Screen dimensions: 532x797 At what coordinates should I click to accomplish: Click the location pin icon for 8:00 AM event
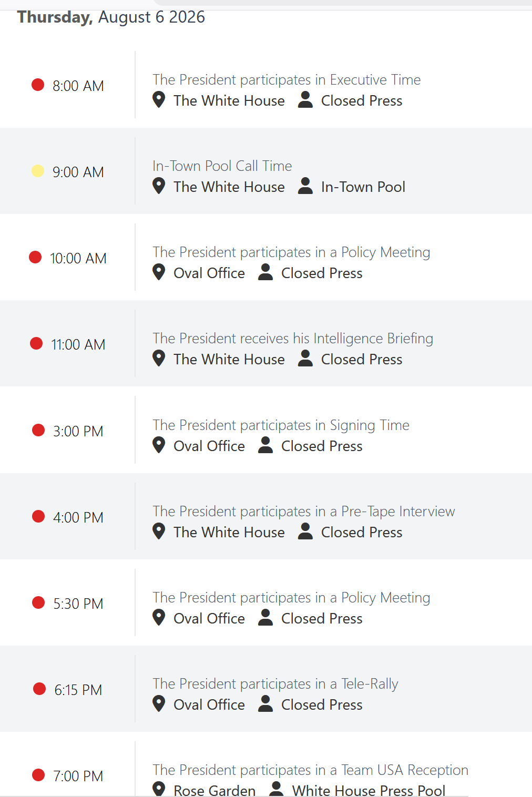tap(159, 99)
